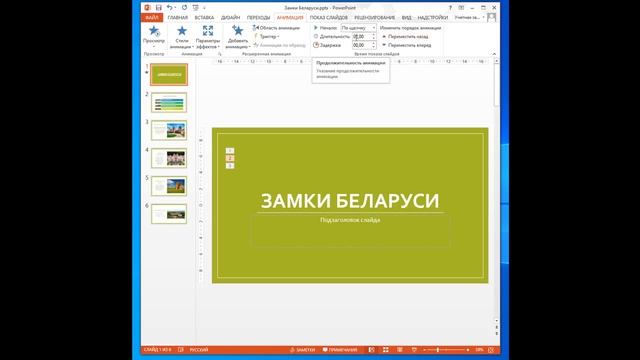The image size is (640, 360).
Task: Expand Trigger (Триггер) dropdown arrow
Action: click(x=278, y=37)
